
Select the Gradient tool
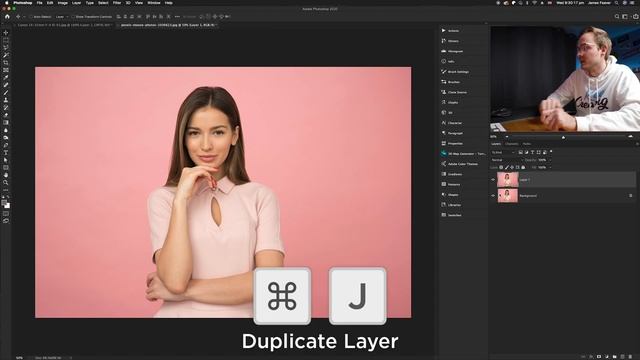(x=6, y=122)
